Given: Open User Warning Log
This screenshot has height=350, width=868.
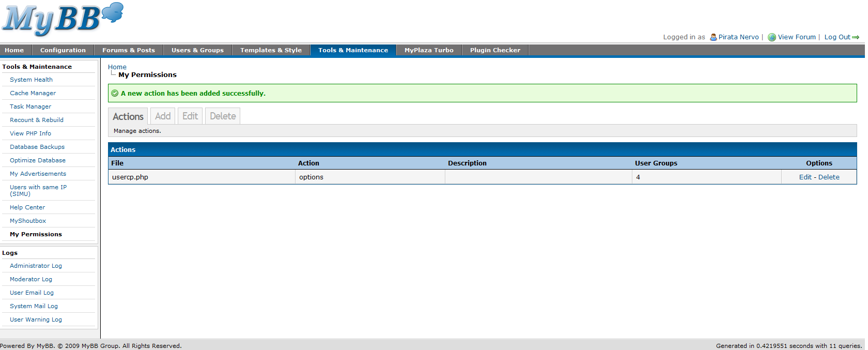Looking at the screenshot, I should click(36, 319).
